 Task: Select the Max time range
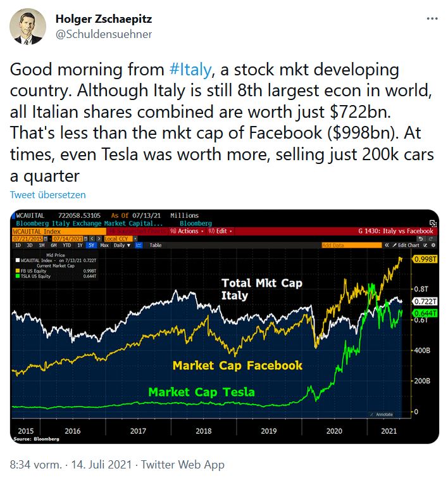click(x=104, y=245)
